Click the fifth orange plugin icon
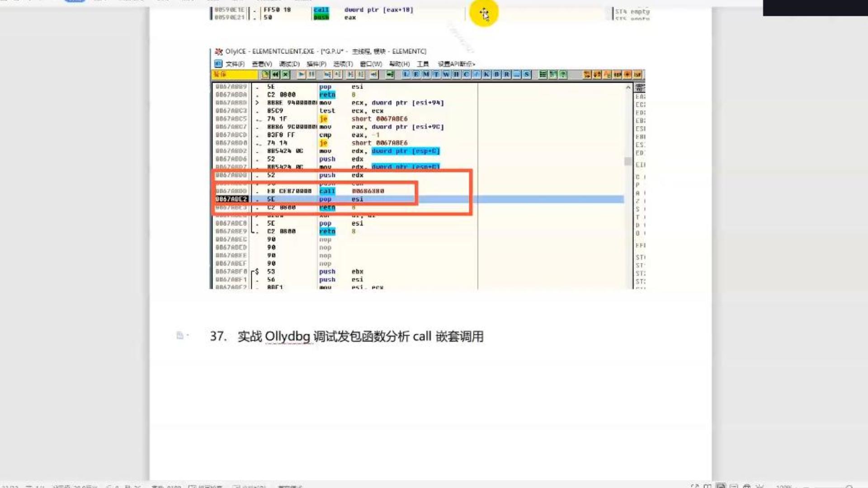Viewport: 868px width, 488px height. (x=627, y=75)
